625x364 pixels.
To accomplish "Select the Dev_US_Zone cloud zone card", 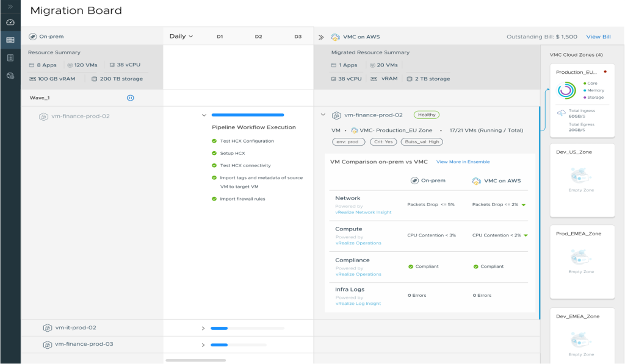I will point(582,180).
